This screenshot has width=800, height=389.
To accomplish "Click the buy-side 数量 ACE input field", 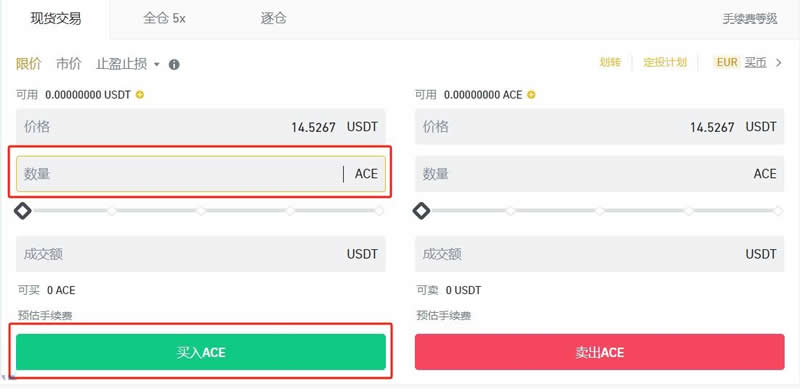I will tap(201, 174).
